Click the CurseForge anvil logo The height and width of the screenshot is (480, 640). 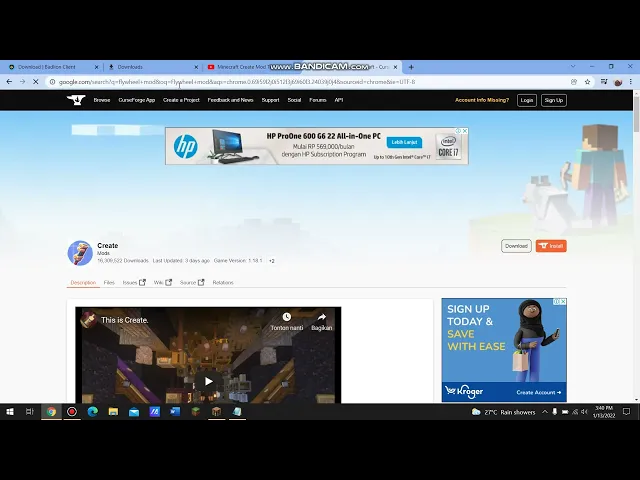76,100
